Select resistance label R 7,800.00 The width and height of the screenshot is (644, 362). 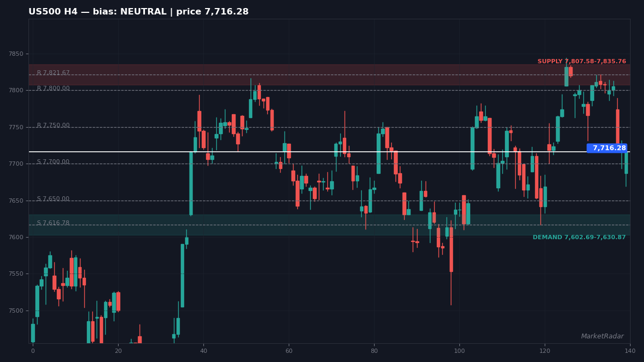[x=53, y=88]
